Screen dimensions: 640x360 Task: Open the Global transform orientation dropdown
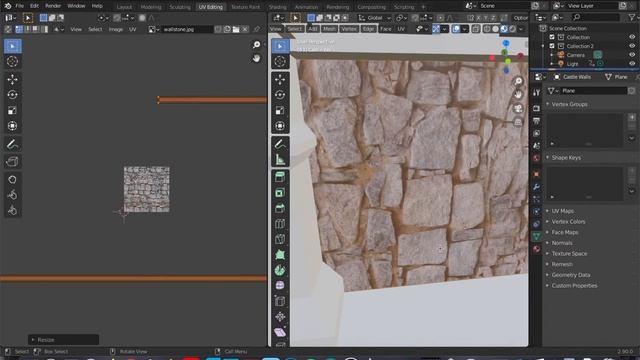click(374, 18)
